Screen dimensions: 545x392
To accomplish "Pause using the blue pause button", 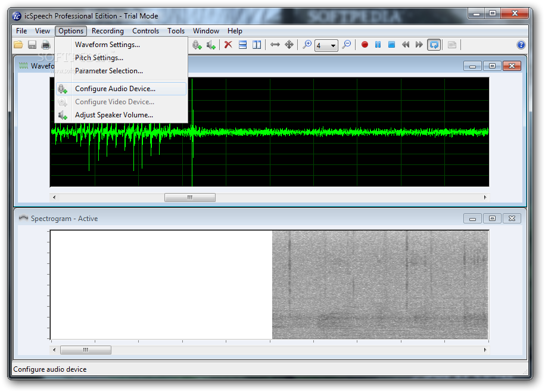I will pyautogui.click(x=378, y=45).
